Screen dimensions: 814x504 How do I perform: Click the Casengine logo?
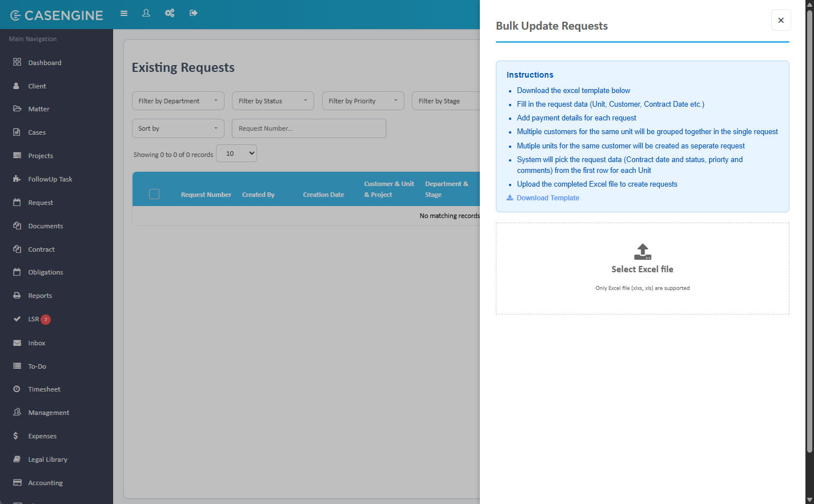point(57,15)
